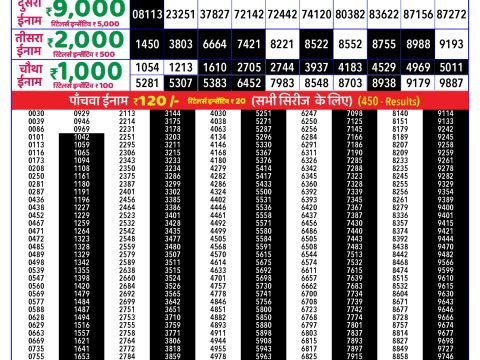This screenshot has width=480, height=360.
Task: Click fourth prize number 2744
Action: [x=282, y=68]
